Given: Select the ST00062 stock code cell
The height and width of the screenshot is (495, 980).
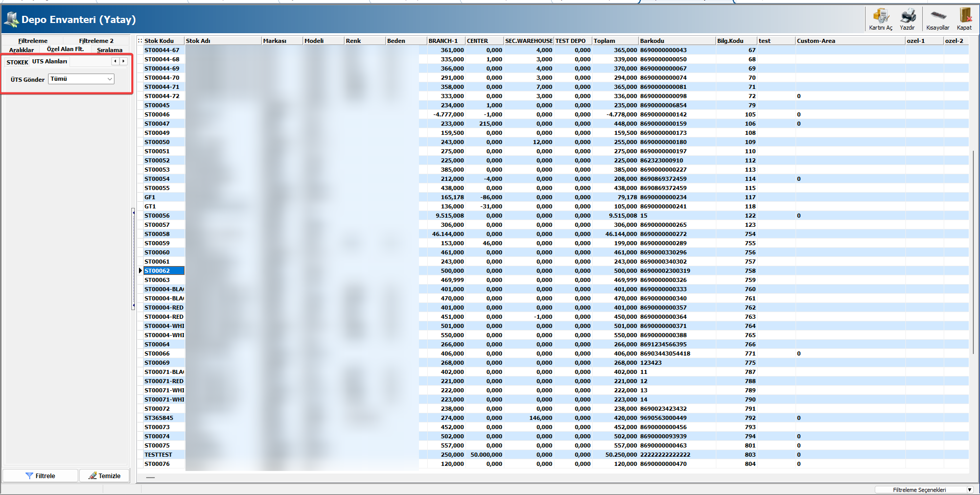Looking at the screenshot, I should 164,271.
